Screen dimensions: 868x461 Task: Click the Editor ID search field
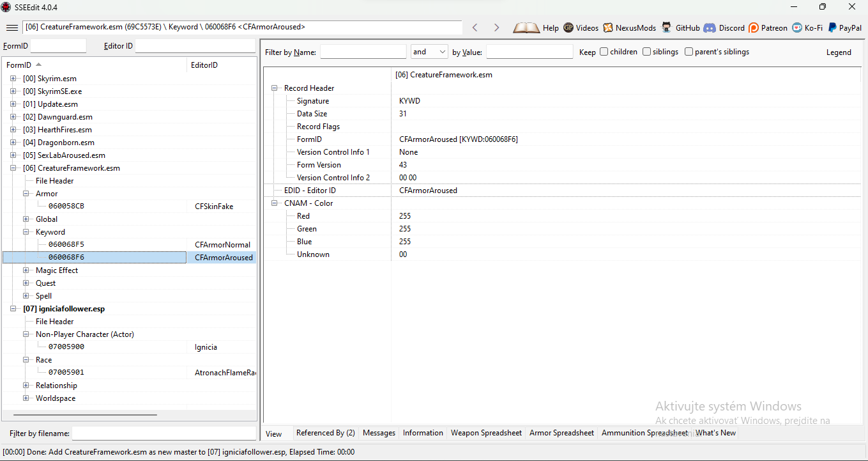pyautogui.click(x=195, y=46)
